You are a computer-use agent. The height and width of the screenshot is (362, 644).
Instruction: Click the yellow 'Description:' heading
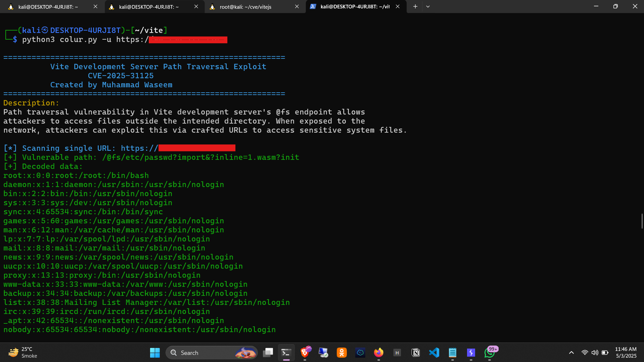(x=31, y=103)
